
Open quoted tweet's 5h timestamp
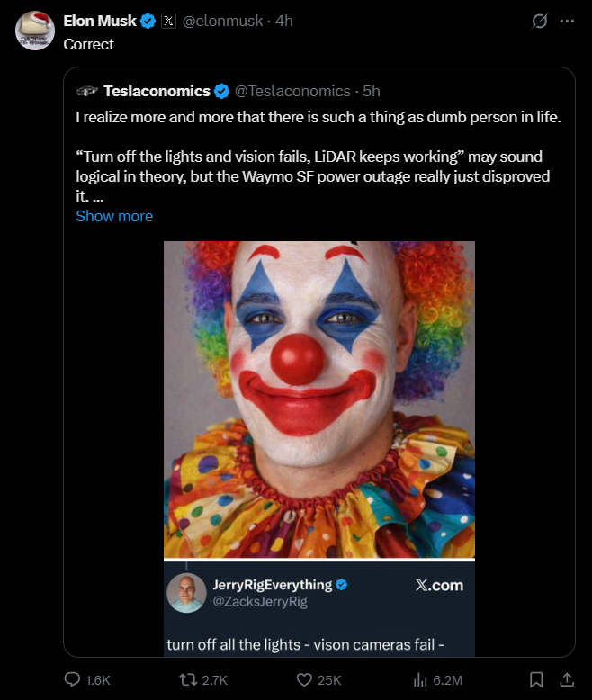(x=371, y=91)
